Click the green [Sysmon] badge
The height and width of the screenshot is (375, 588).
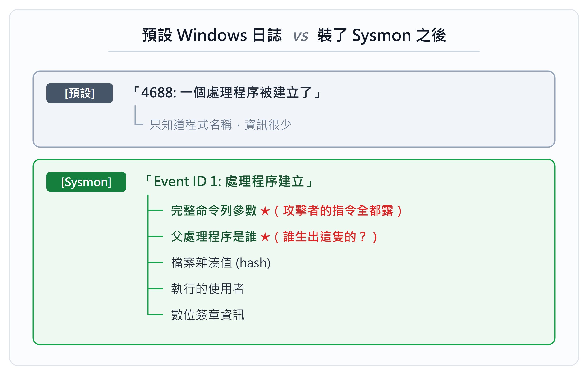tap(86, 182)
